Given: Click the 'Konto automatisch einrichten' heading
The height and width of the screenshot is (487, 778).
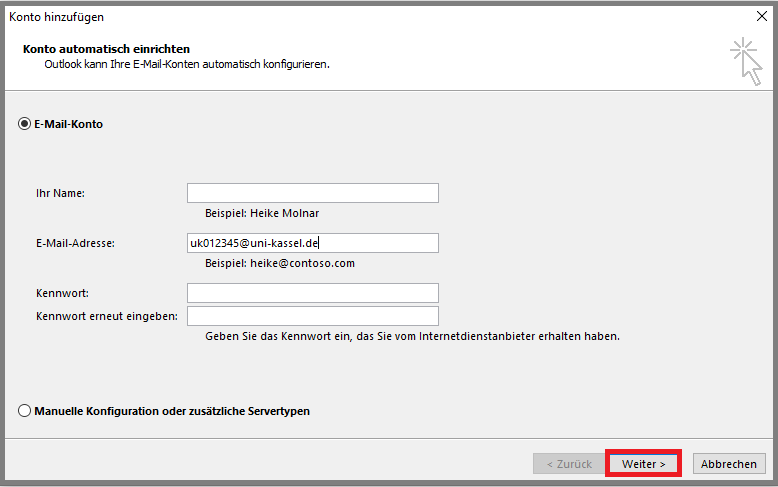Looking at the screenshot, I should pos(106,49).
